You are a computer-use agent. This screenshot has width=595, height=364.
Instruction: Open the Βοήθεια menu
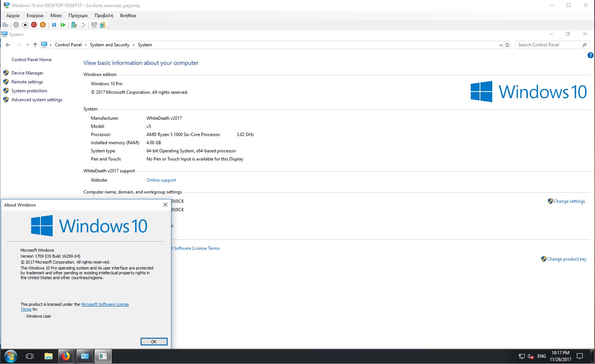[128, 16]
